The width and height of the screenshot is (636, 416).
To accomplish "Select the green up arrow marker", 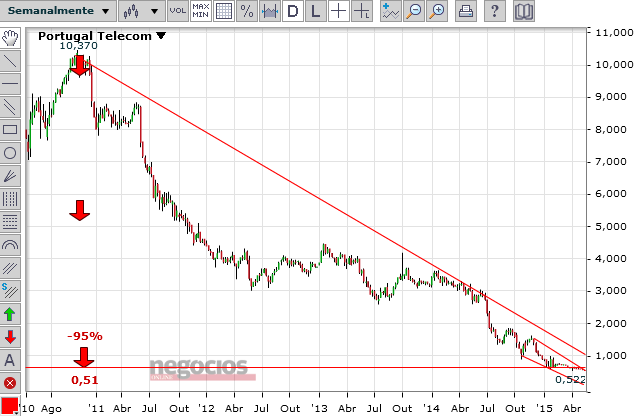I will point(10,314).
